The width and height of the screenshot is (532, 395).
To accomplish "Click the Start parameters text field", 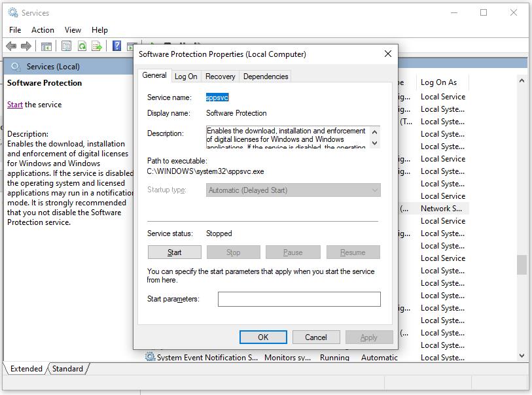I will click(299, 299).
